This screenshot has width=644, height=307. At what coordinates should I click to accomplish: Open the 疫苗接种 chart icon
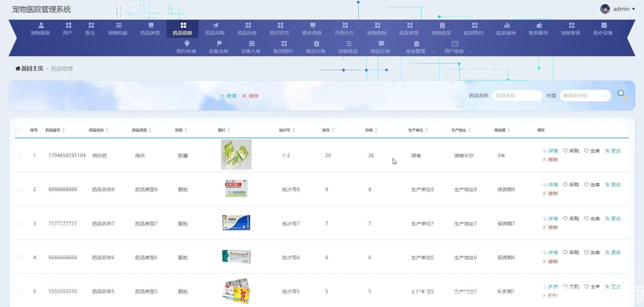tap(507, 25)
